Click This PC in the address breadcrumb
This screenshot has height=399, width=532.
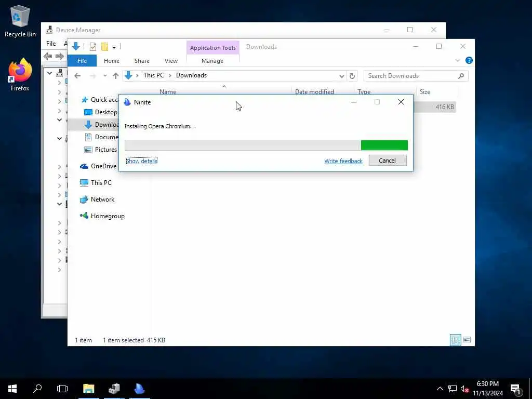pos(153,75)
